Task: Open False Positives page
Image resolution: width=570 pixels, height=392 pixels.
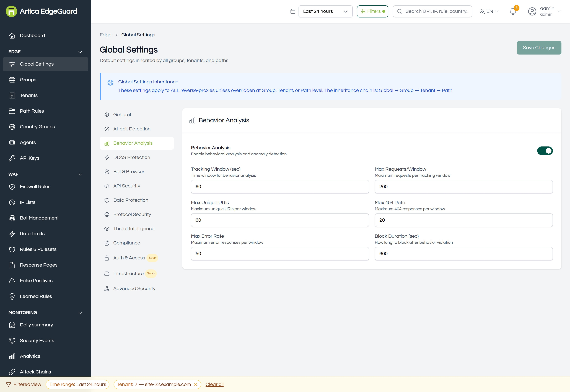Action: tap(45, 281)
